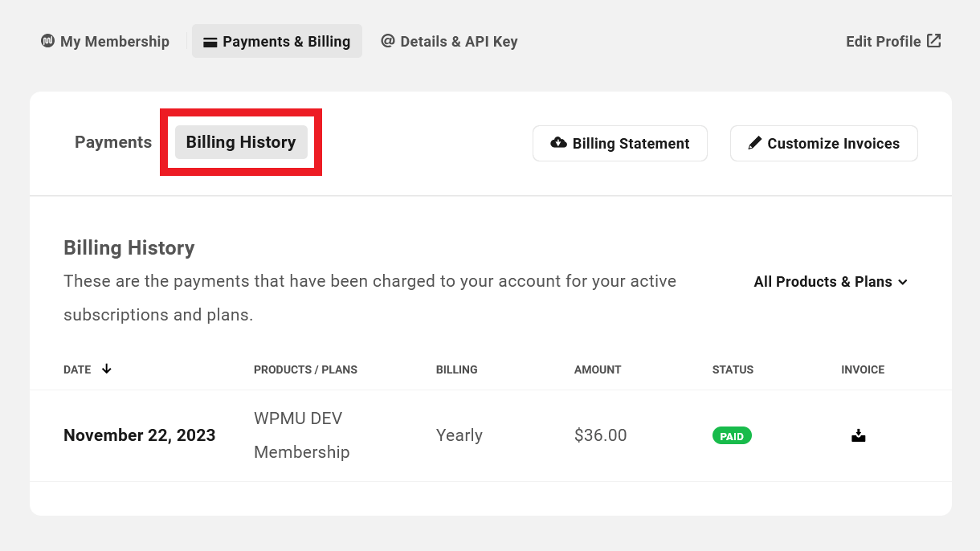The width and height of the screenshot is (980, 551).
Task: Select the Payments & Billing tab
Action: point(277,41)
